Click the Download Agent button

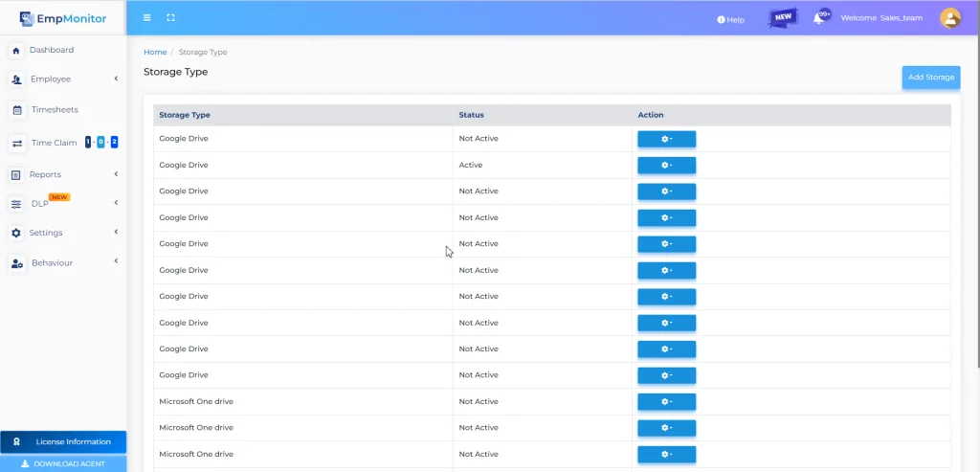coord(63,463)
